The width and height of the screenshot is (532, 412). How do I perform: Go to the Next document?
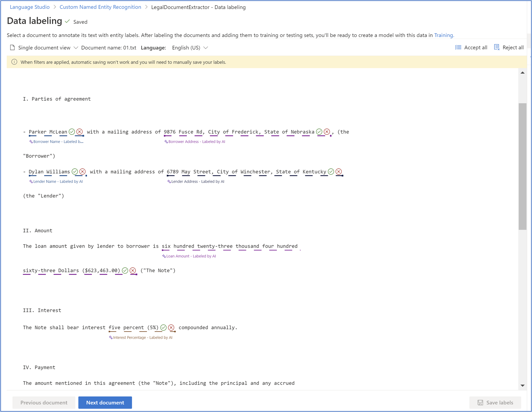[x=105, y=402]
